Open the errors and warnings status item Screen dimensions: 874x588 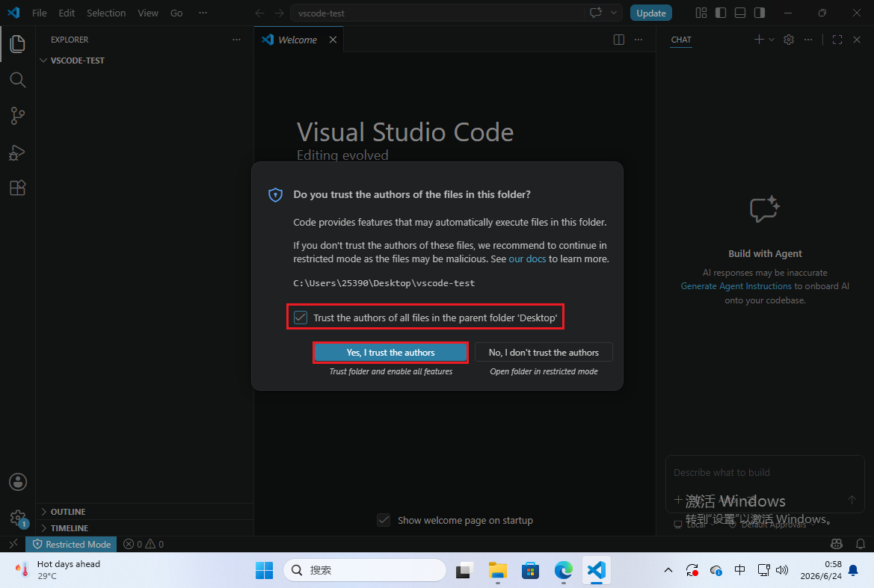[144, 544]
